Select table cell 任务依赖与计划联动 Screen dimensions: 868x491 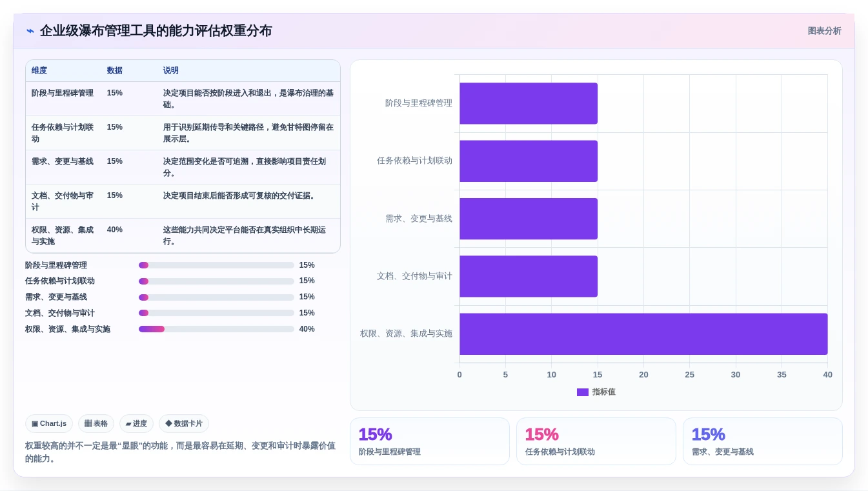(63, 133)
